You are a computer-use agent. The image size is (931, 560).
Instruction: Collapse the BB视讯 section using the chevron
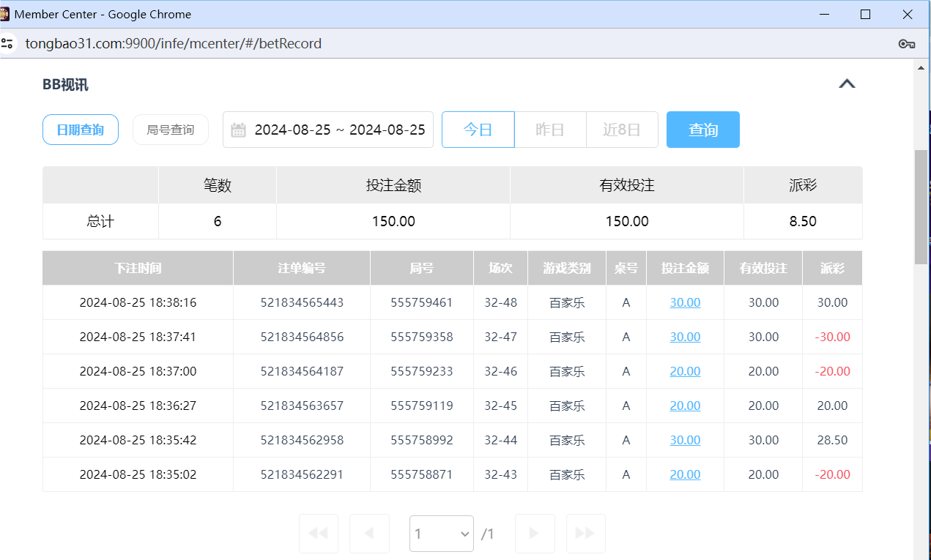coord(847,83)
